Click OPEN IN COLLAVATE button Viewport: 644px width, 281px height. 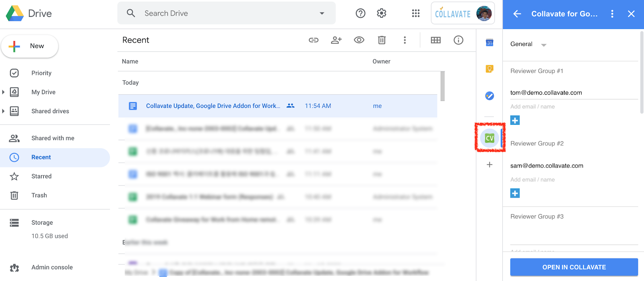pyautogui.click(x=574, y=267)
